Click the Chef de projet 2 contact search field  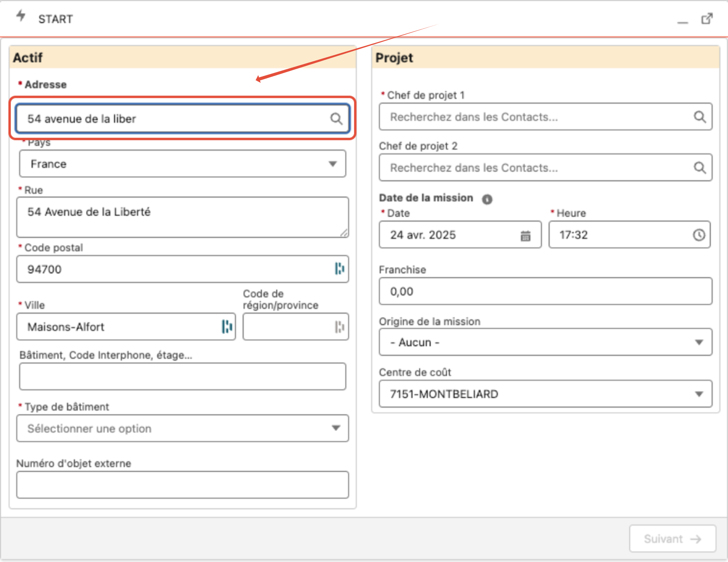click(x=545, y=168)
